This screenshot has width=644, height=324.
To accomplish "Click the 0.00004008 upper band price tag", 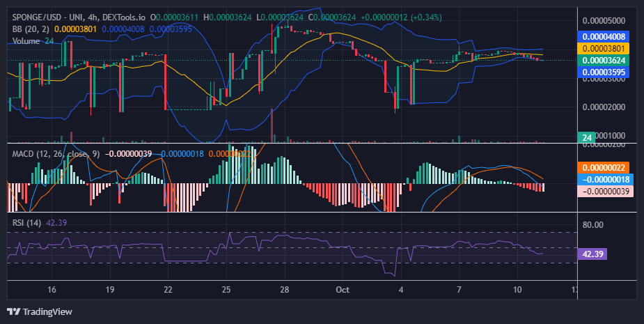I will (604, 37).
